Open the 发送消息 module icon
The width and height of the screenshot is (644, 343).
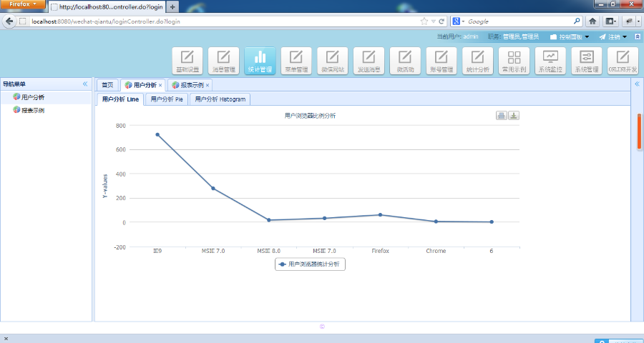click(369, 61)
